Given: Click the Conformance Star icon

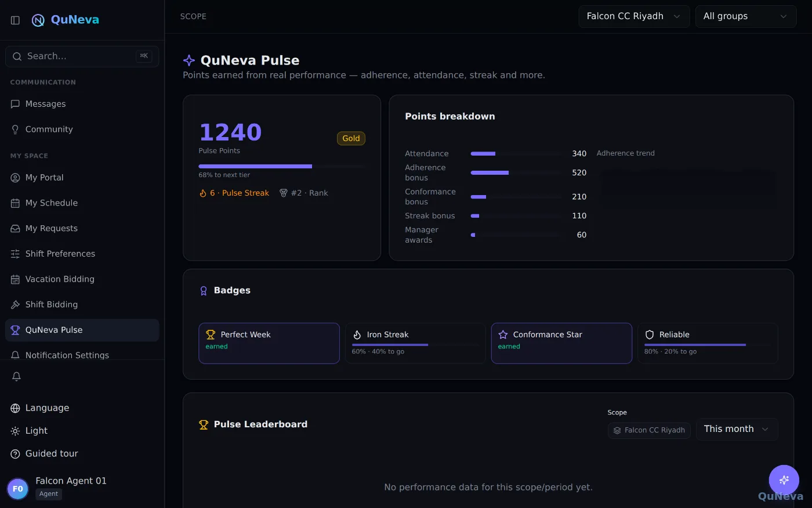Looking at the screenshot, I should pyautogui.click(x=503, y=335).
